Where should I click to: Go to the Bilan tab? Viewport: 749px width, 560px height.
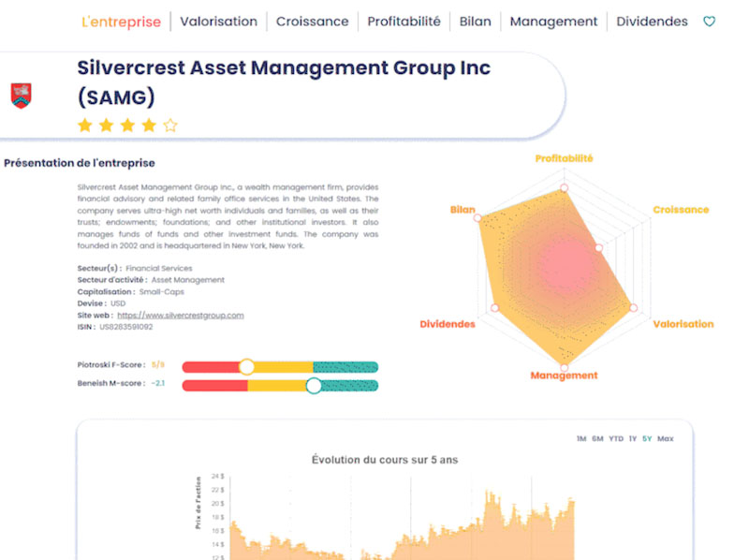475,22
